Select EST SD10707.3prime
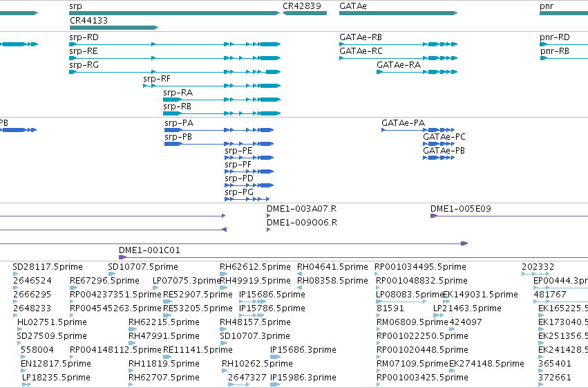 coord(223,343)
